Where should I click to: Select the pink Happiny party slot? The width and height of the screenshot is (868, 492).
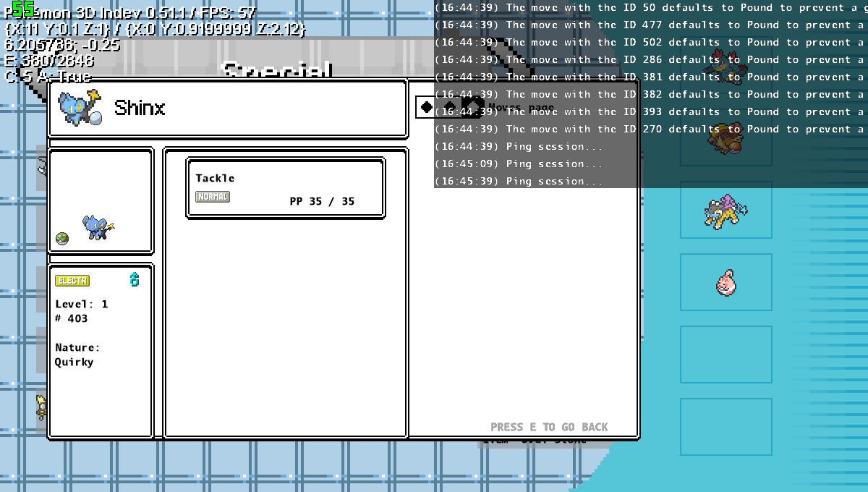pos(726,282)
